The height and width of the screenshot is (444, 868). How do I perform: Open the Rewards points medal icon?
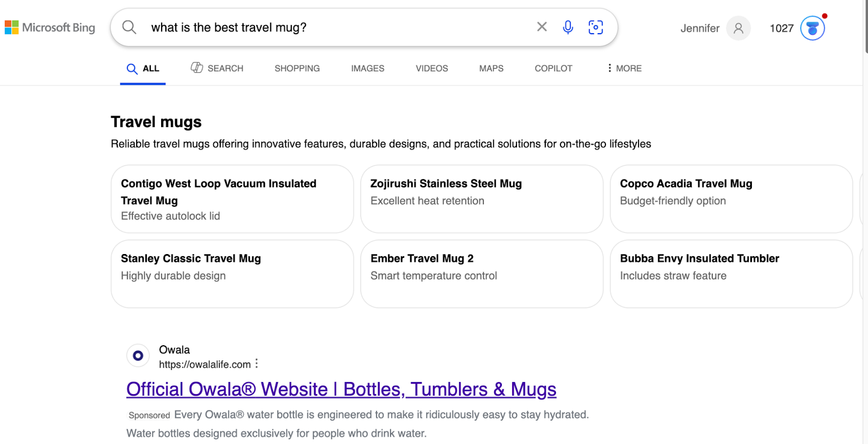pyautogui.click(x=812, y=28)
